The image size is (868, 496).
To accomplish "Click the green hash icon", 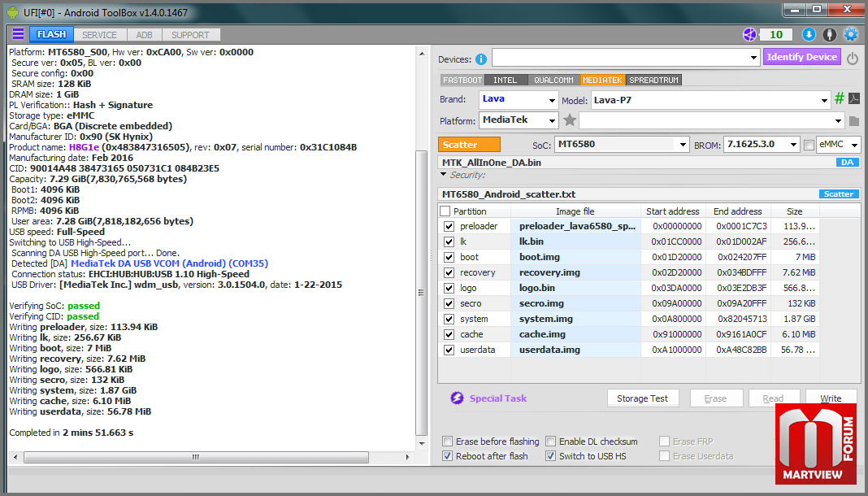I will [x=840, y=98].
